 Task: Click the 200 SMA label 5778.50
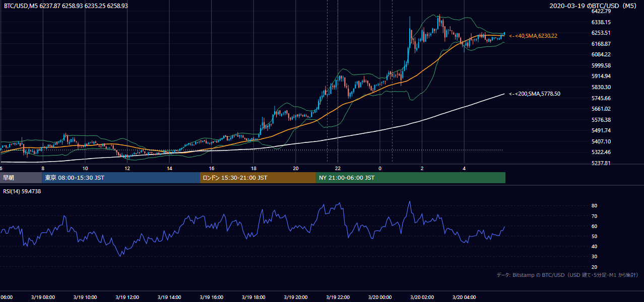(535, 94)
